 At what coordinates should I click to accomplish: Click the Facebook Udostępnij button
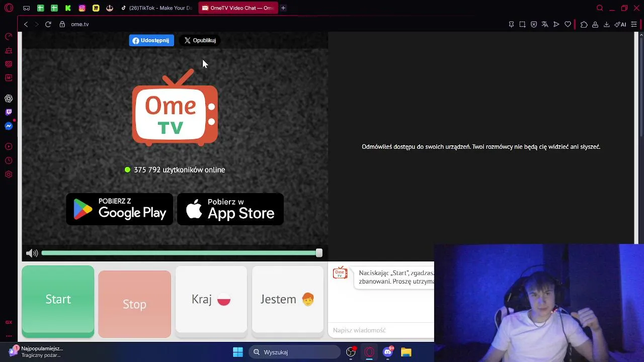(151, 40)
